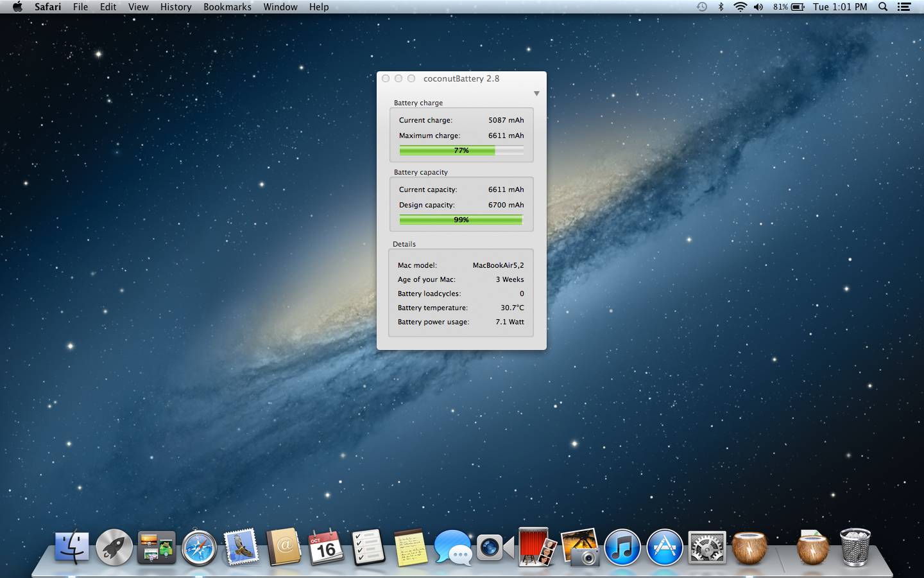
Task: Open the Edit menu
Action: [x=108, y=7]
